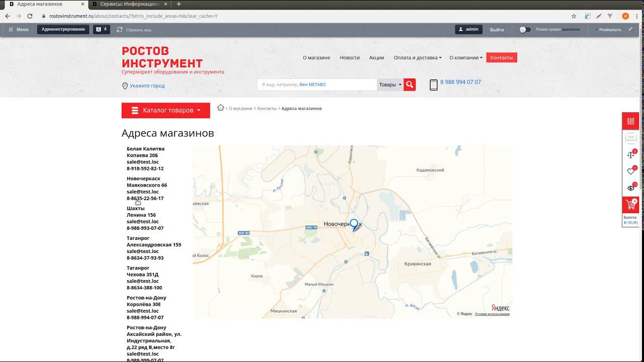This screenshot has height=362, width=644.
Task: Open the red shopping cart icon
Action: pyautogui.click(x=630, y=205)
